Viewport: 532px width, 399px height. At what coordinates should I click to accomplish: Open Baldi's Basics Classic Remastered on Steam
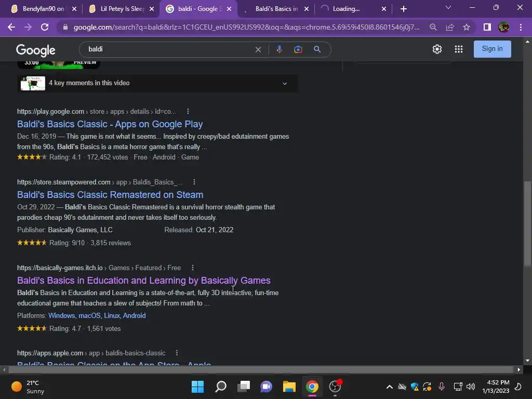(x=110, y=195)
